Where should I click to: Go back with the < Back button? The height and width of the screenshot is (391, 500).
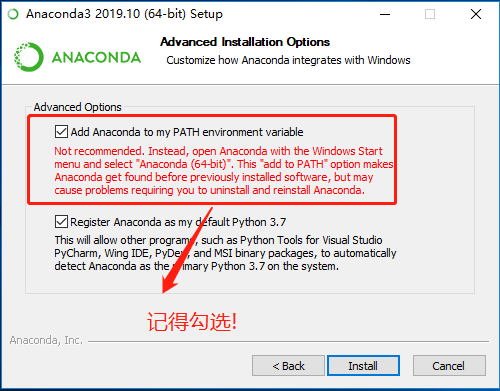pos(288,366)
